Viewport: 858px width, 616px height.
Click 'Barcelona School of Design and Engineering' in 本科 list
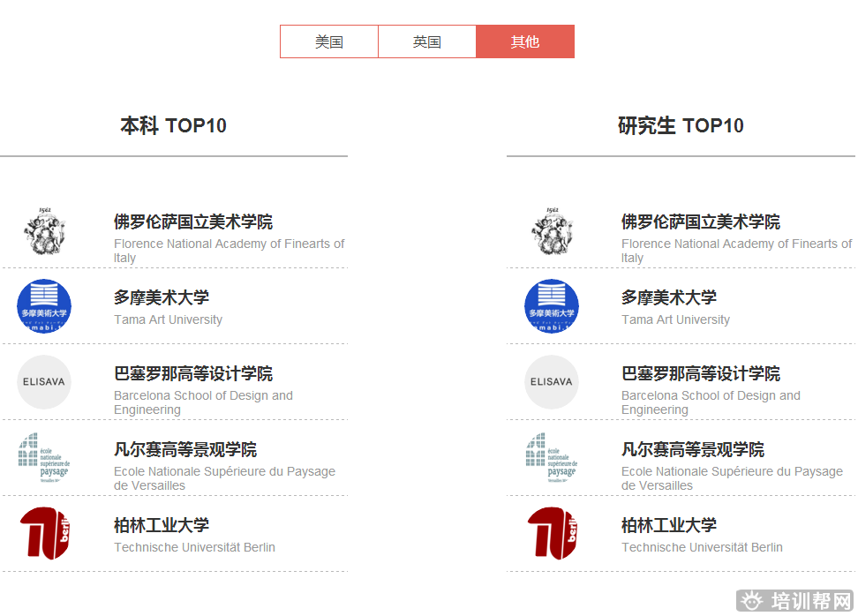(x=203, y=402)
